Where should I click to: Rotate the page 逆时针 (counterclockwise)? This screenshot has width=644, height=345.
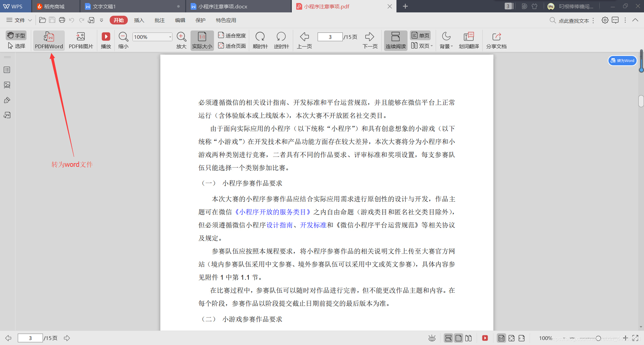tap(281, 40)
